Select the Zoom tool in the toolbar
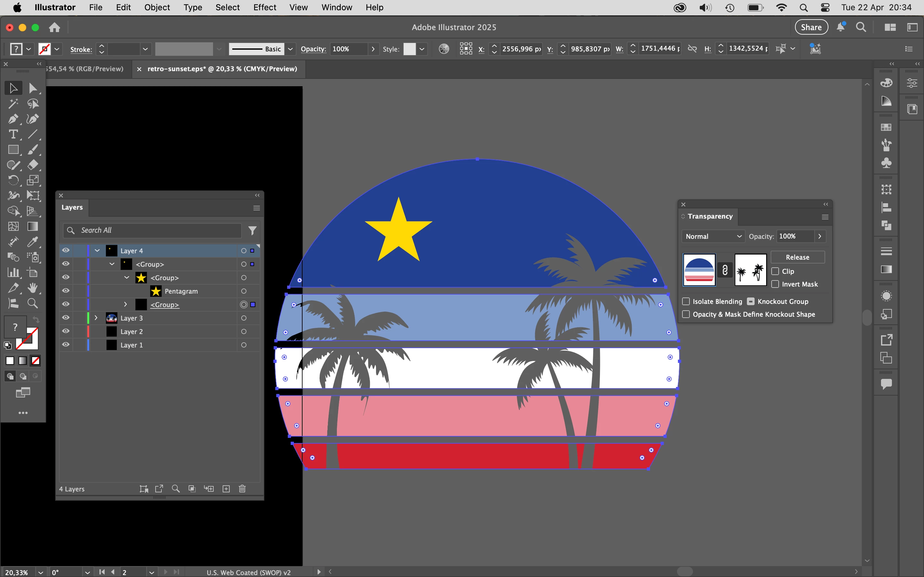Image resolution: width=924 pixels, height=577 pixels. coord(33,303)
